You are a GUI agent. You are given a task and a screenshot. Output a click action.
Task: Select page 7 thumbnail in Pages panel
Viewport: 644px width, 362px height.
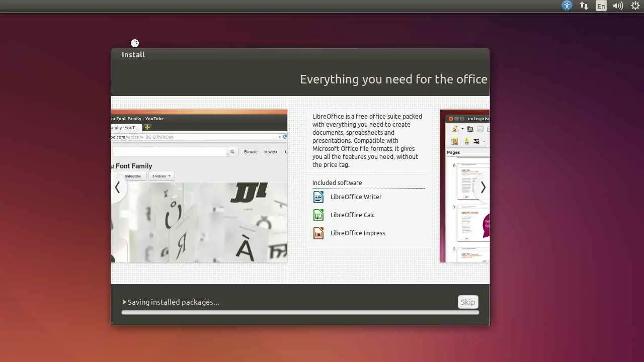[x=473, y=223]
